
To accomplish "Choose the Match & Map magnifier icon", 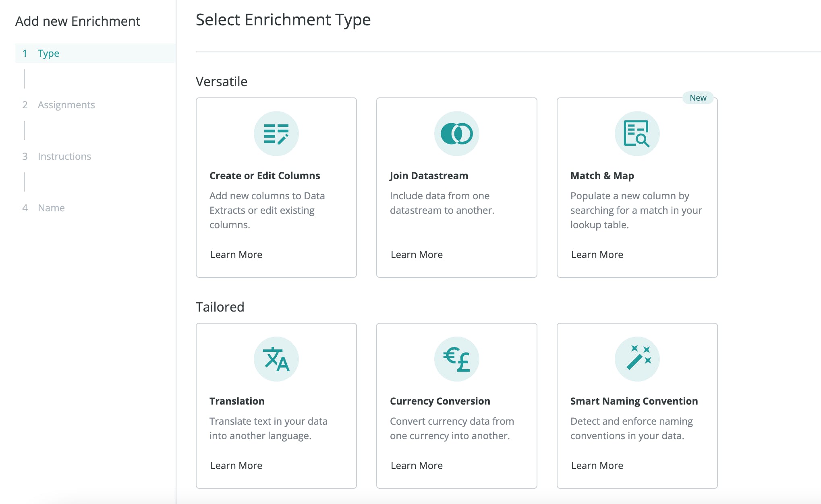I will 637,134.
